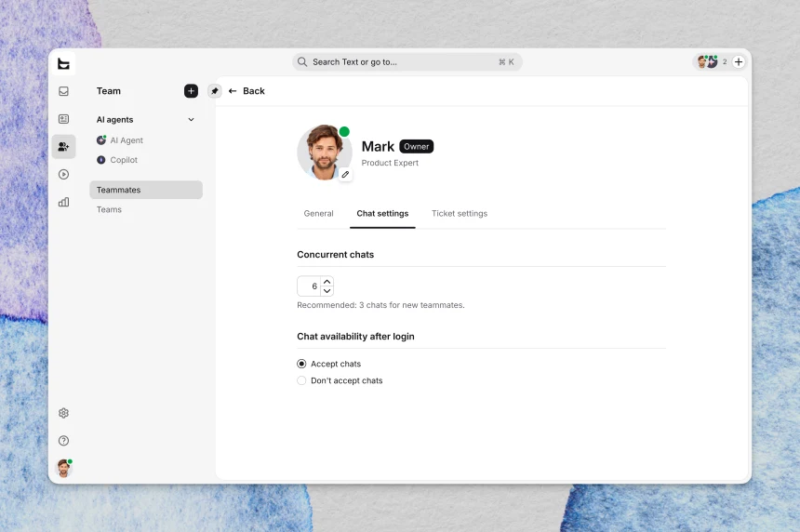Open the Contacts card icon in sidebar
Screen dimensions: 800x532
pyautogui.click(x=64, y=119)
